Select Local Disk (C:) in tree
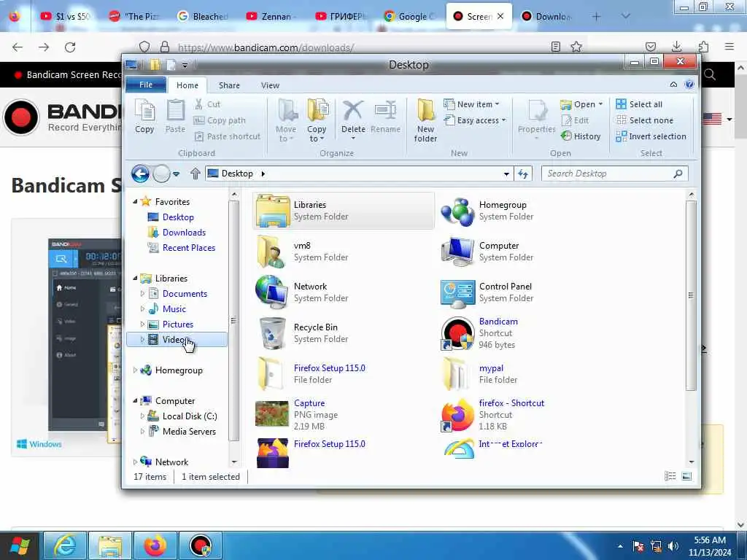747x560 pixels. pyautogui.click(x=190, y=416)
